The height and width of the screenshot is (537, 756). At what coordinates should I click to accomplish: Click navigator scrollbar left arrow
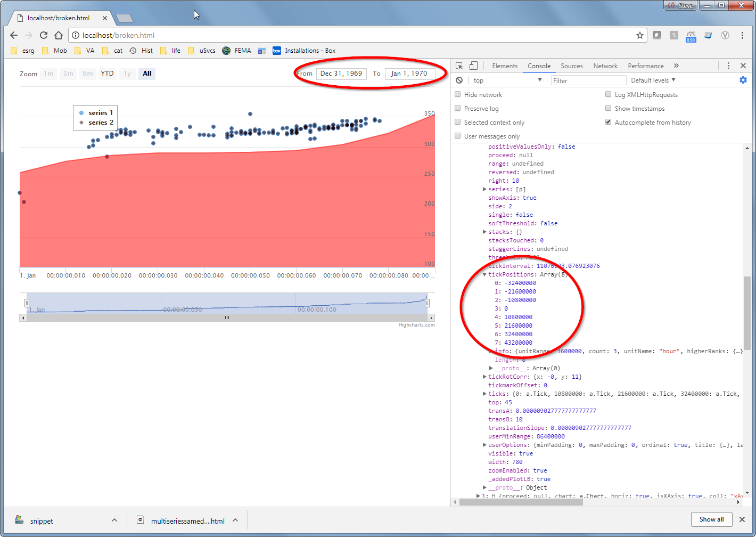22,318
